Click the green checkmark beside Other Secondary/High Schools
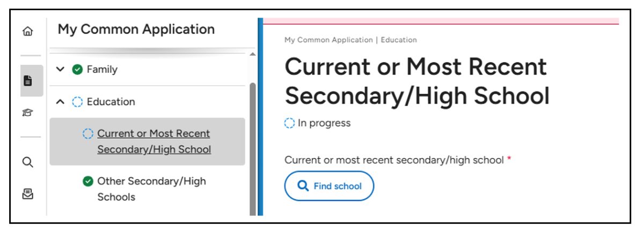The image size is (644, 232). pos(88,182)
